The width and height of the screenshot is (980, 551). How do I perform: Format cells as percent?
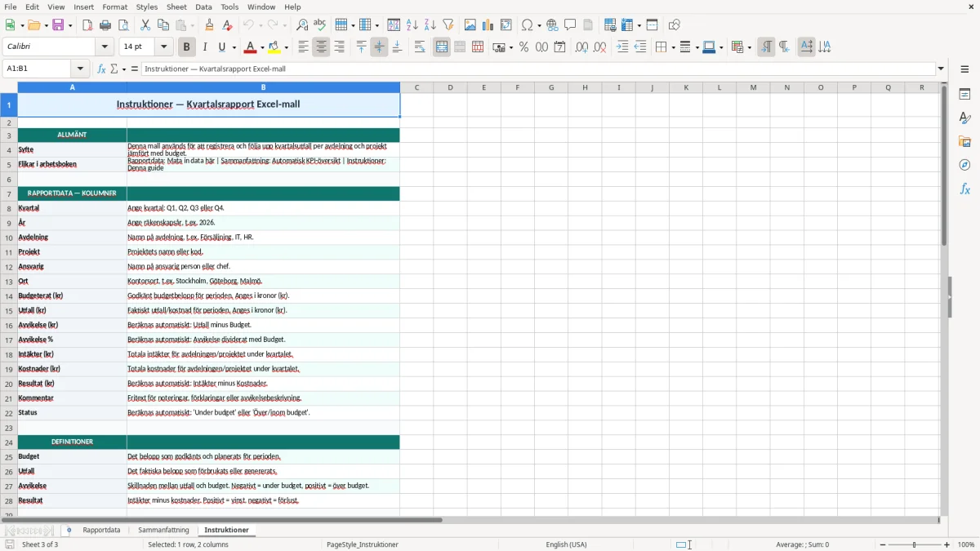pos(523,47)
